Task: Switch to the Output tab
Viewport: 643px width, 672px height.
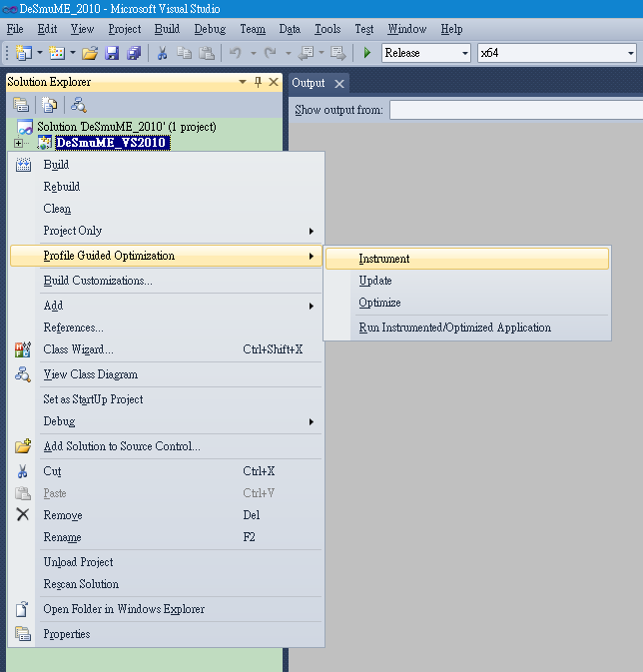Action: [x=309, y=83]
